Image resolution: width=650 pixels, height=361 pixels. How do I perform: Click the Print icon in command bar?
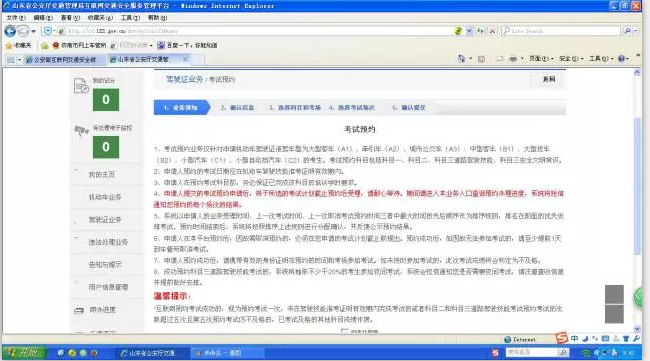513,59
